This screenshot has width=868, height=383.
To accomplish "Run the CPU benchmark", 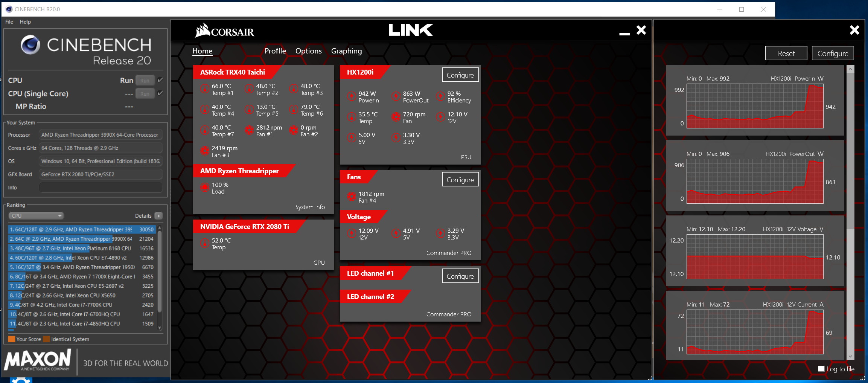I will click(145, 81).
